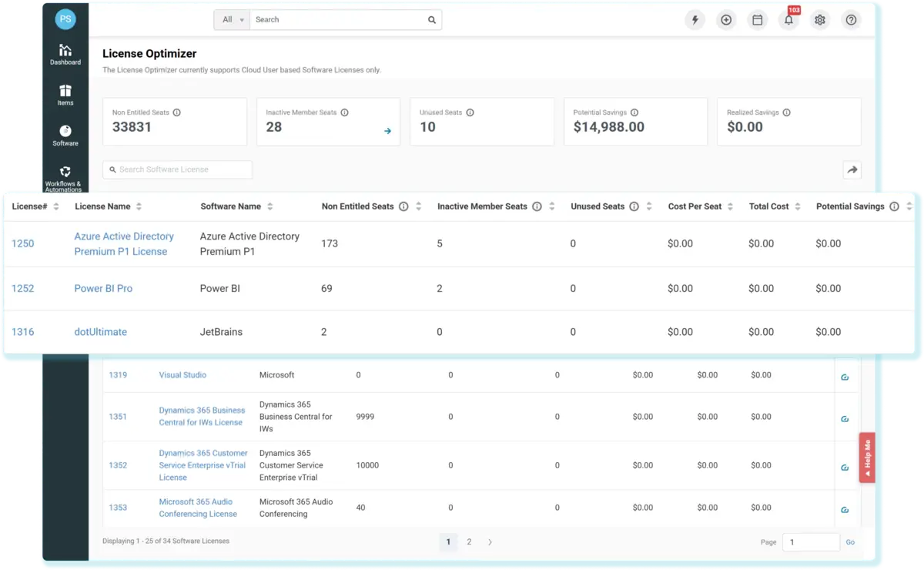Click the help question mark icon

coord(851,20)
